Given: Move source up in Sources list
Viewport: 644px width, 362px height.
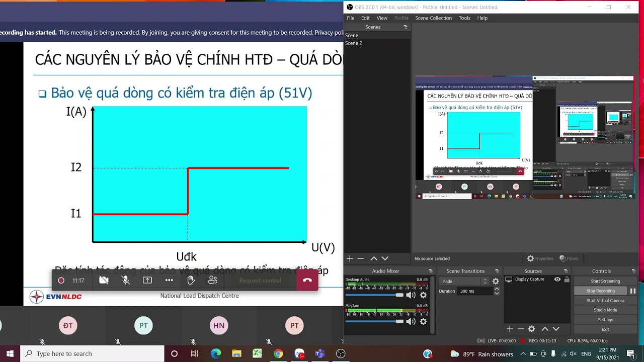Looking at the screenshot, I should tap(545, 329).
